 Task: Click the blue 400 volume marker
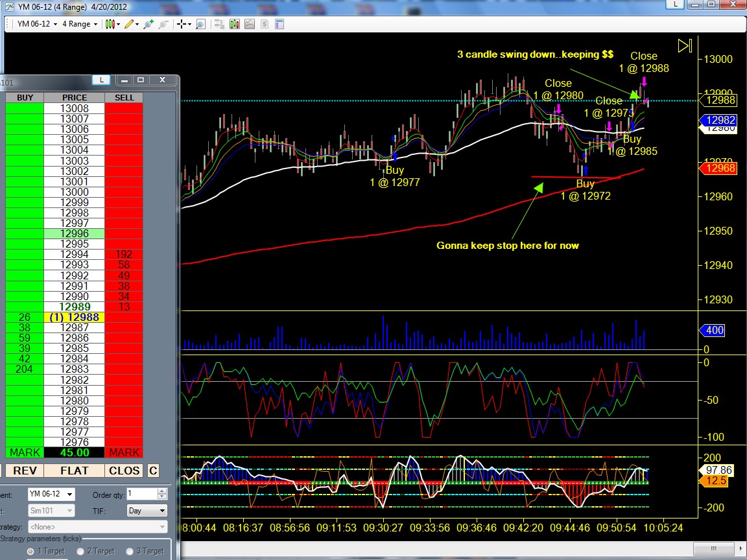[x=712, y=330]
